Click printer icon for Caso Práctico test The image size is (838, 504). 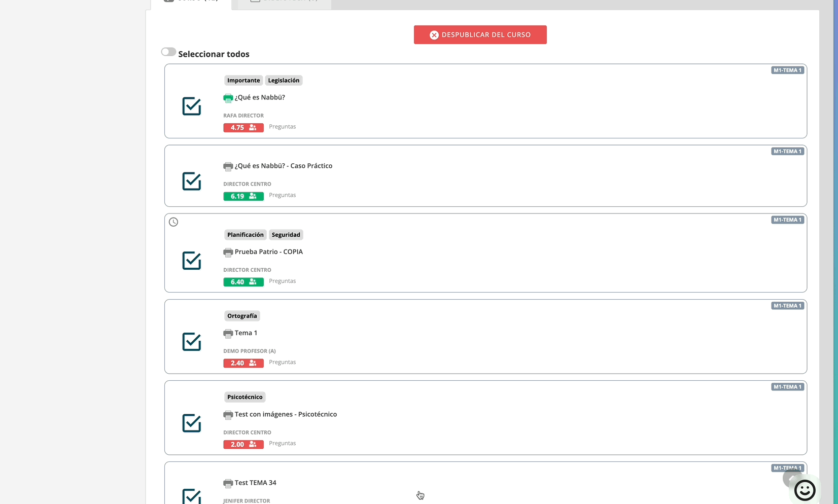228,166
